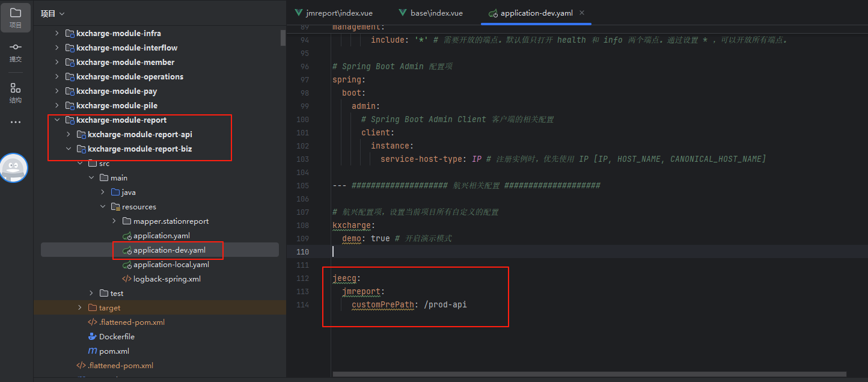Viewport: 868px width, 382px height.
Task: Click the more tool windows ellipsis icon
Action: [16, 123]
